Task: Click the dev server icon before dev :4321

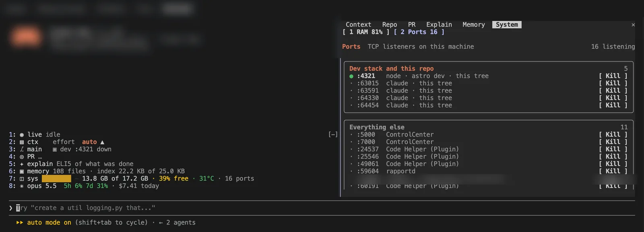Action: 55,149
